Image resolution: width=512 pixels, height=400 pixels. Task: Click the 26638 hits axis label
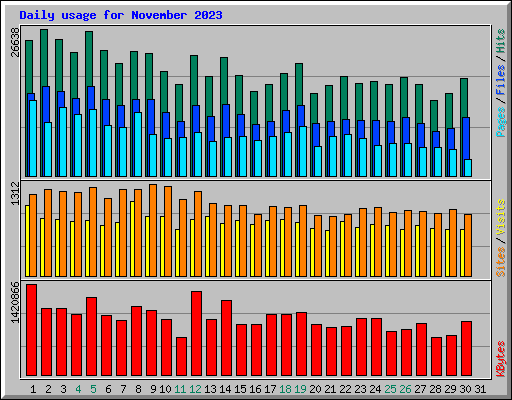[x=15, y=42]
